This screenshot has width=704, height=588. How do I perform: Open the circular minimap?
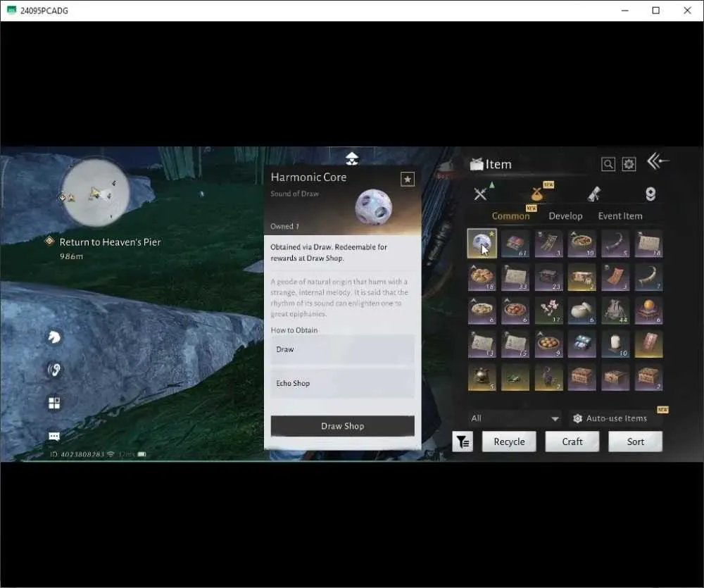[95, 192]
